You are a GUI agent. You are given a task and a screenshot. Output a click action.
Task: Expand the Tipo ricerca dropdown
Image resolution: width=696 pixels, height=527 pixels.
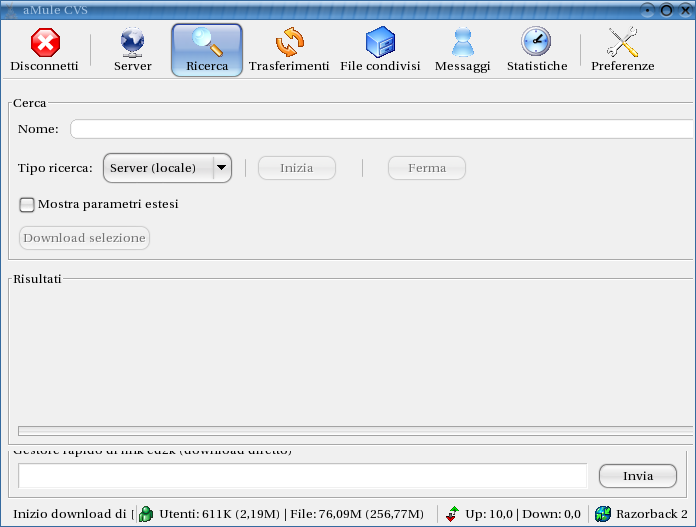222,168
